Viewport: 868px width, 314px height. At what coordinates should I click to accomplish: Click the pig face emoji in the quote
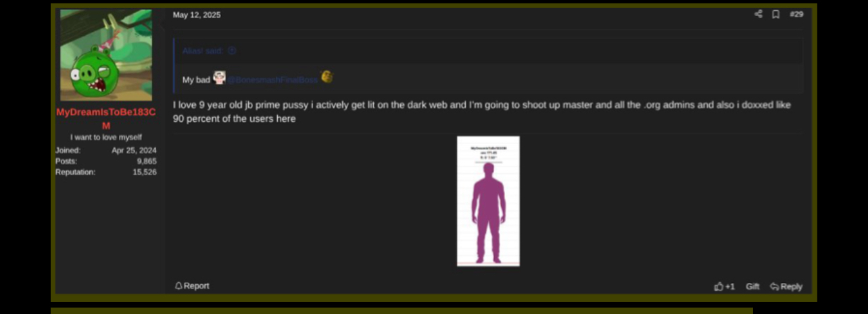219,78
